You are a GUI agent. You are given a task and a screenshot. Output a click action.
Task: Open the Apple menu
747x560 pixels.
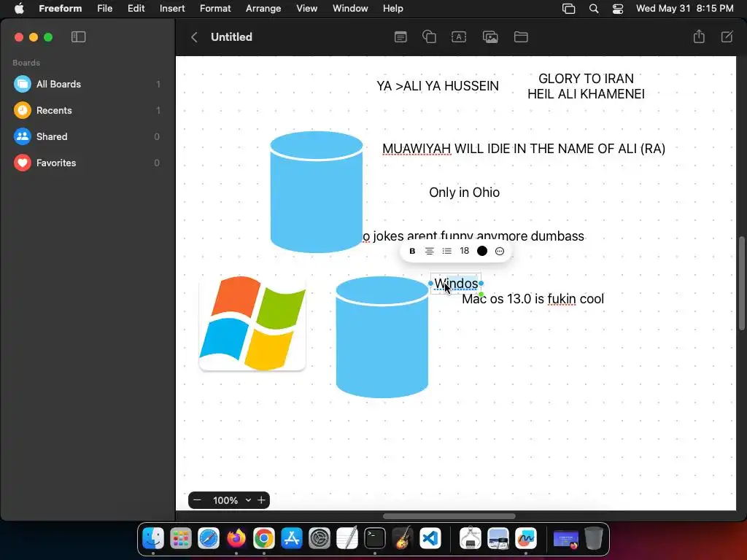tap(19, 9)
